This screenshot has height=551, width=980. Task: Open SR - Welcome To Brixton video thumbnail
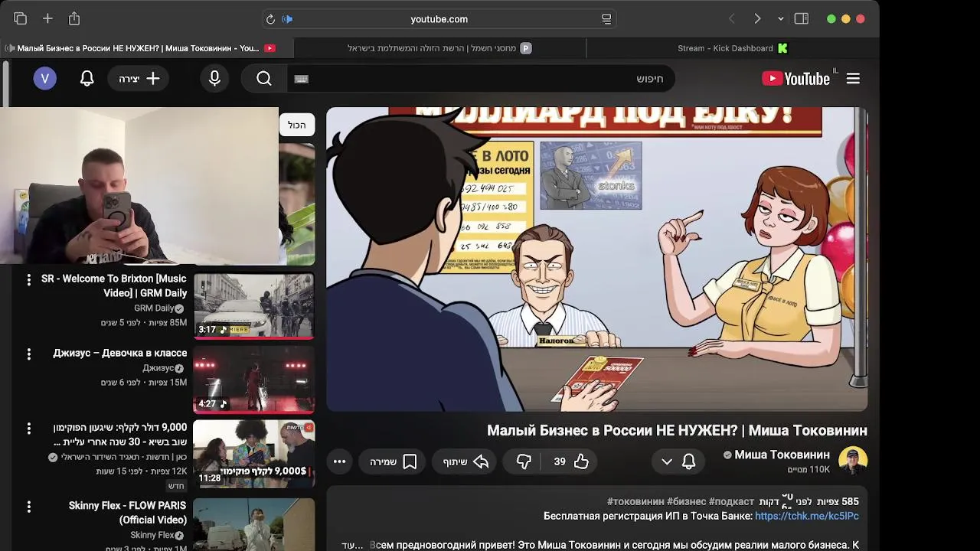pyautogui.click(x=253, y=305)
